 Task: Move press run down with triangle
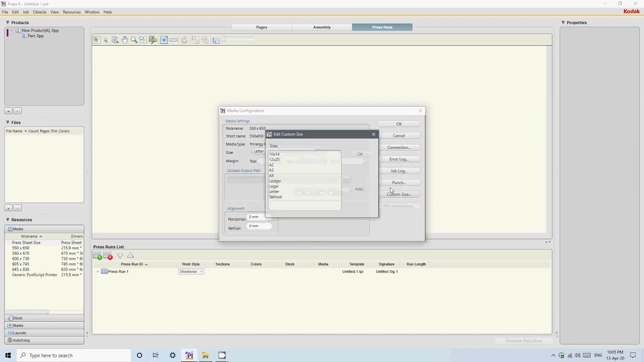(x=120, y=256)
